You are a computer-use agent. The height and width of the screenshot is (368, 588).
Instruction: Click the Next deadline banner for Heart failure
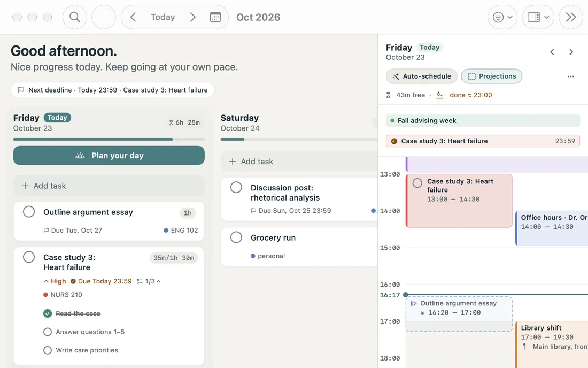112,90
